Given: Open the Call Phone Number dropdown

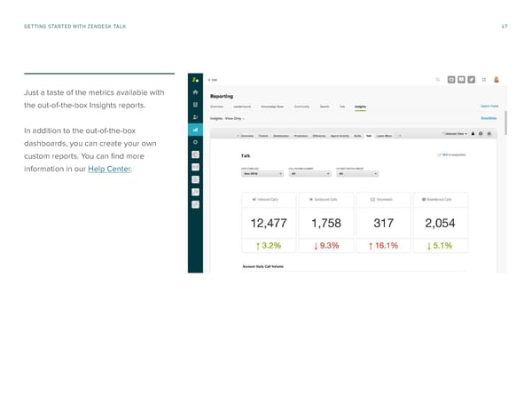Looking at the screenshot, I should click(x=309, y=173).
